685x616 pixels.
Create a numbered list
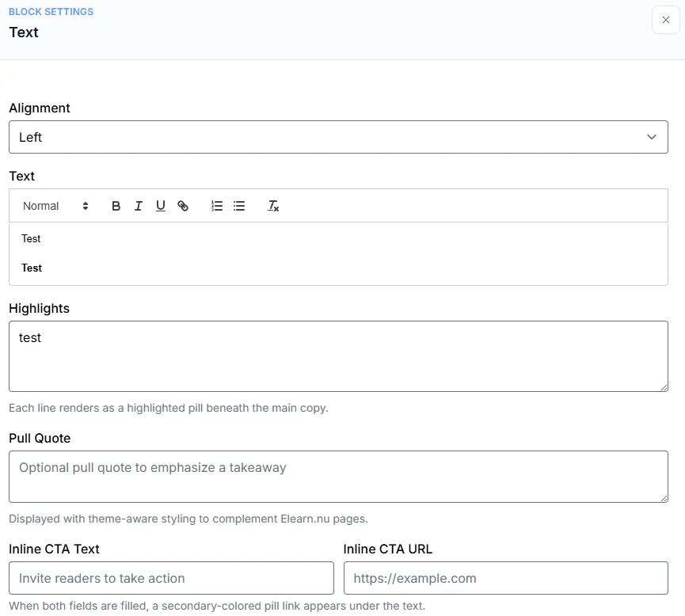point(216,206)
